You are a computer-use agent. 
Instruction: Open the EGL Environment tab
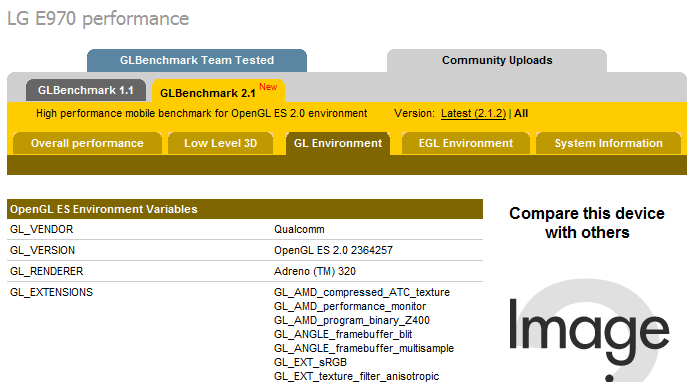(x=466, y=143)
